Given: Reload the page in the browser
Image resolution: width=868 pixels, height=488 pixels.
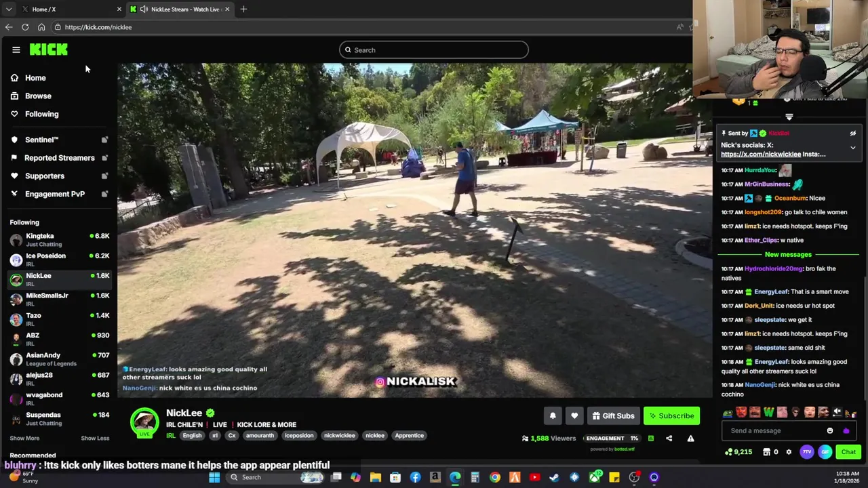Looking at the screenshot, I should click(25, 27).
